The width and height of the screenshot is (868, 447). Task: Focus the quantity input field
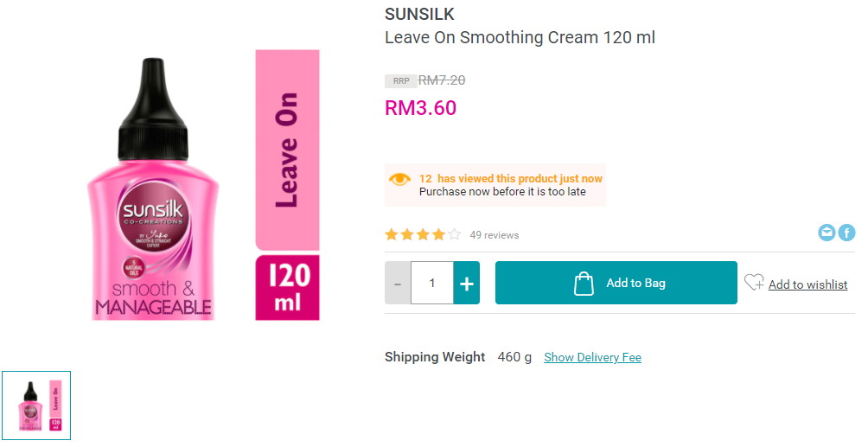pos(432,283)
